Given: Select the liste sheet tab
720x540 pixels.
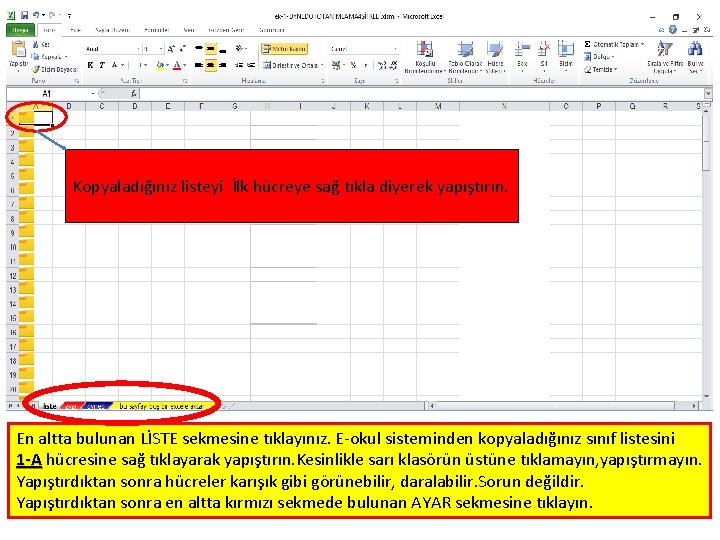Looking at the screenshot, I should tap(50, 406).
